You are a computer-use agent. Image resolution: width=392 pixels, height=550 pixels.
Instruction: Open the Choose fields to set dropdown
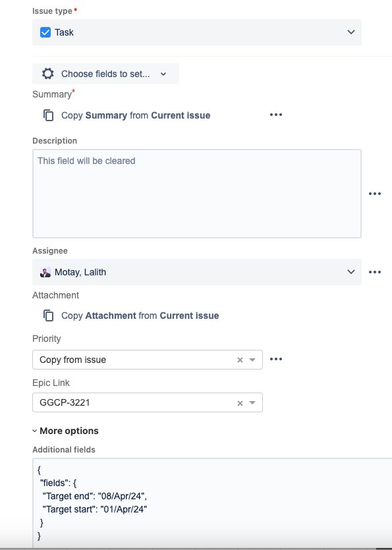[x=105, y=74]
